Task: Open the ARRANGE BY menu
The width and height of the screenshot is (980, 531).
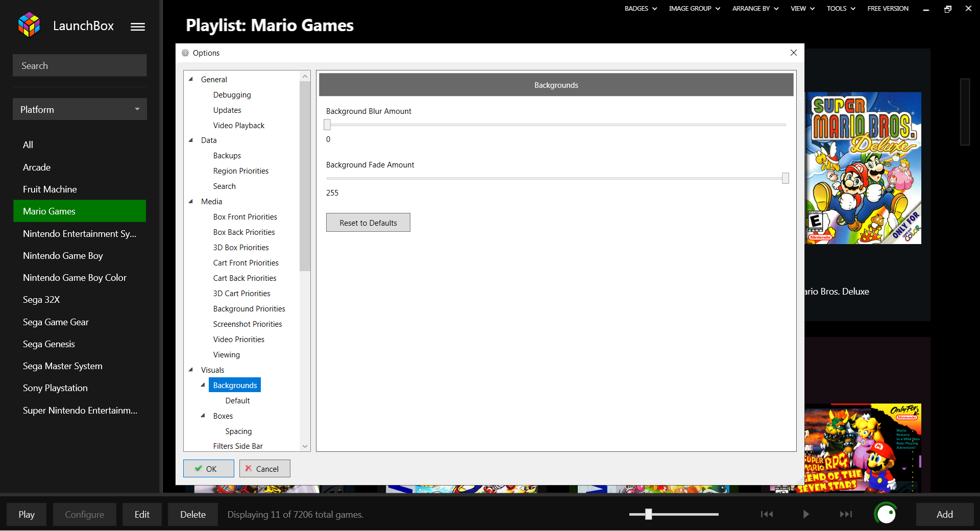Action: pyautogui.click(x=755, y=8)
